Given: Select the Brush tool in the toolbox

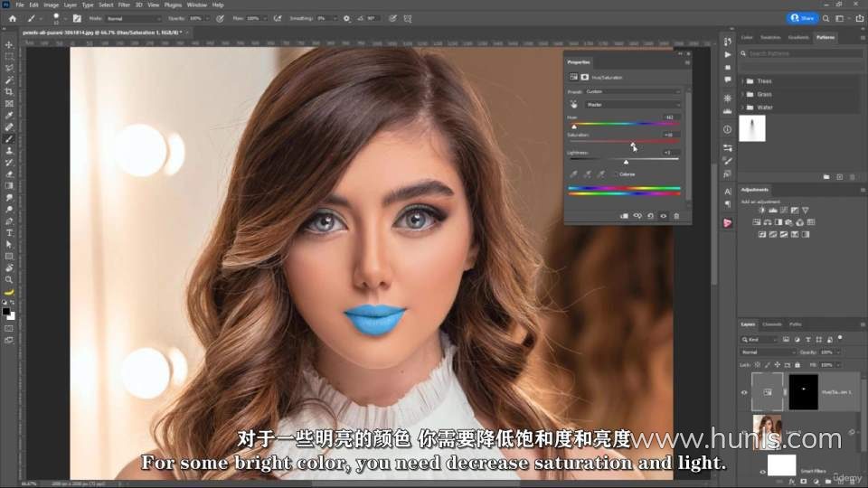Looking at the screenshot, I should click(9, 139).
